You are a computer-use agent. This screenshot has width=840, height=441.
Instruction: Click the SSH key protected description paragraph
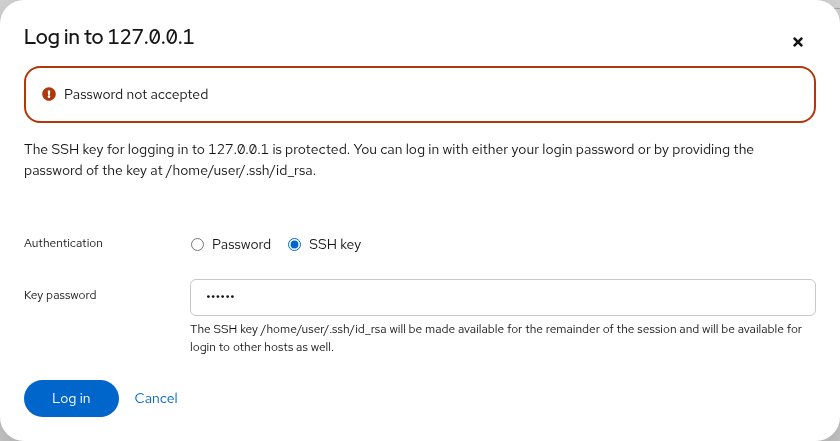click(x=389, y=160)
